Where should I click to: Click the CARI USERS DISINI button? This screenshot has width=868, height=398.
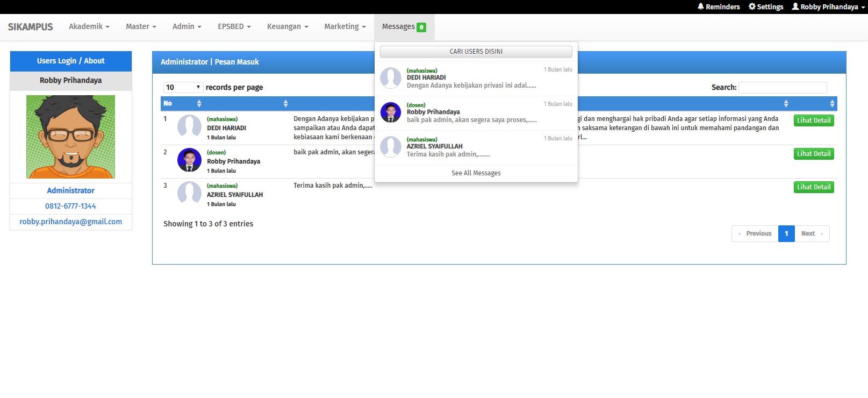click(x=476, y=52)
